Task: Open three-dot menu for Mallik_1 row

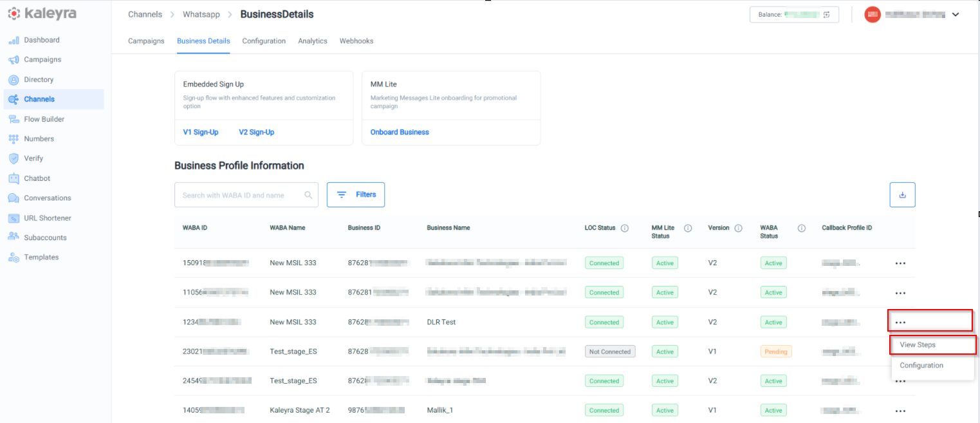Action: point(900,410)
